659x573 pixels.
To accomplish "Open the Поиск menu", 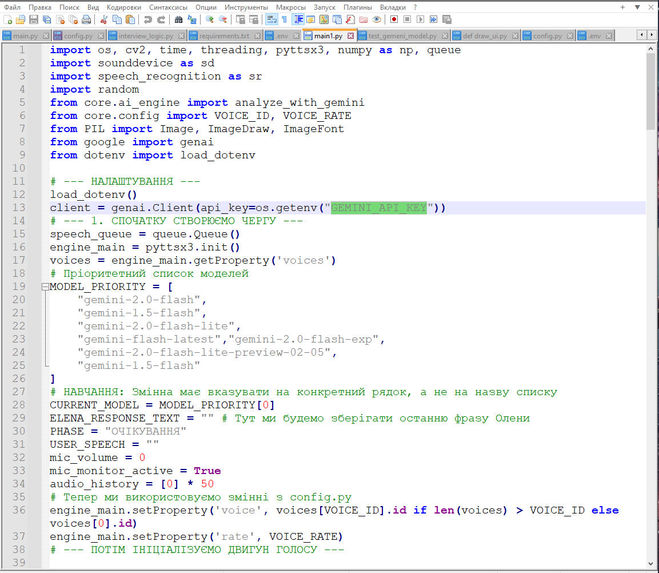I will point(69,7).
